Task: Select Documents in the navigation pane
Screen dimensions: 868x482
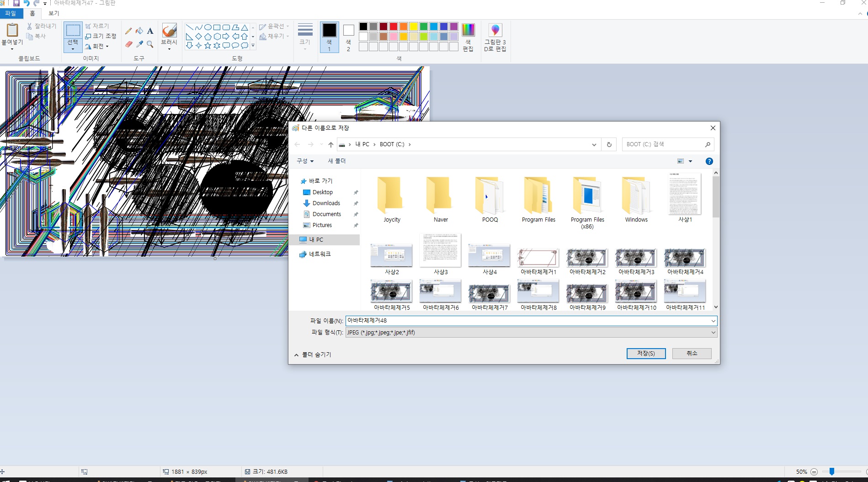Action: (327, 214)
